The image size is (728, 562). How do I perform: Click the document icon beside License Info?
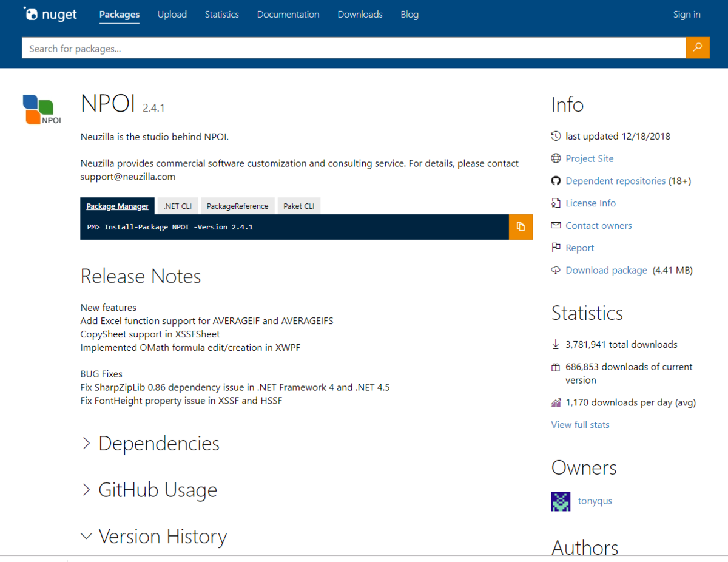[x=556, y=203]
